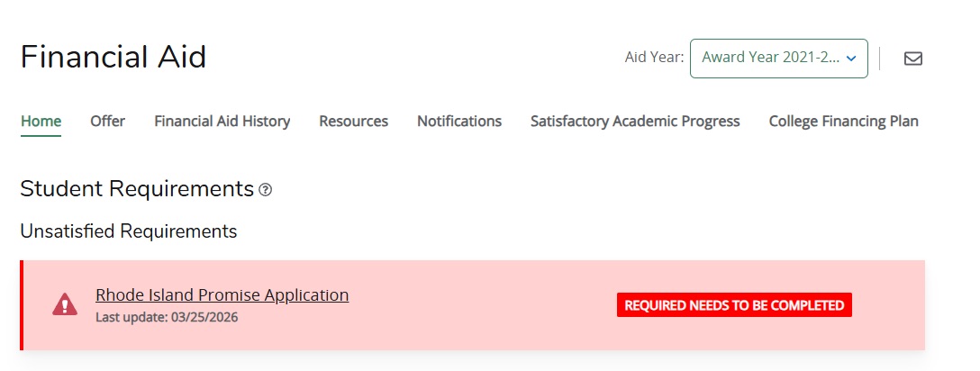View the Satisfactory Academic Progress tab
Image resolution: width=980 pixels, height=371 pixels.
click(635, 121)
